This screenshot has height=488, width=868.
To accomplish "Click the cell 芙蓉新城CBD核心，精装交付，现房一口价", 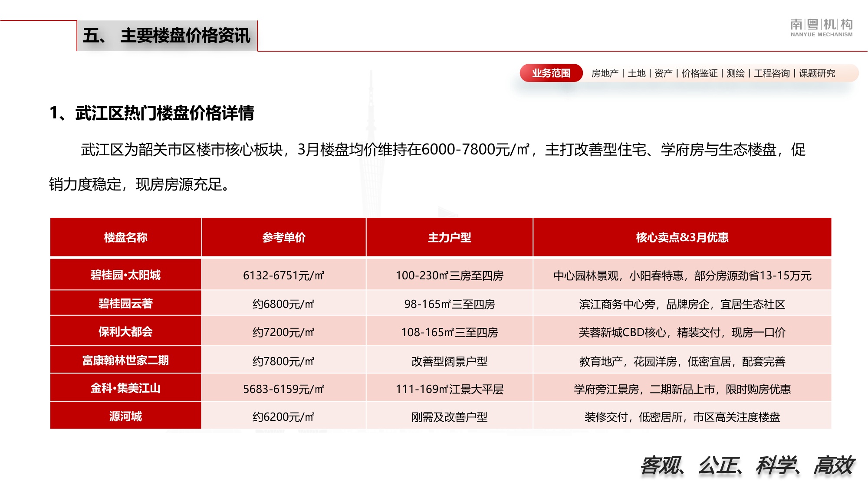I will (682, 332).
